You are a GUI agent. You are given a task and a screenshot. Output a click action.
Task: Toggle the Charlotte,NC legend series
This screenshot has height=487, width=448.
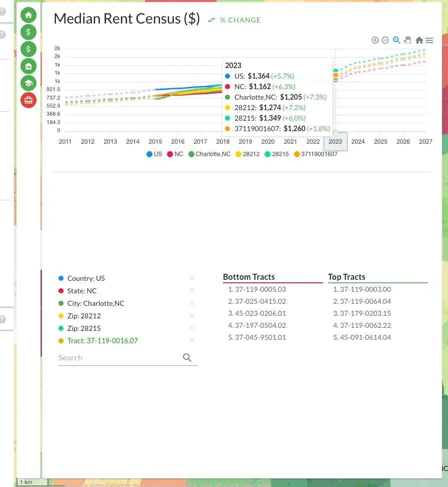click(x=209, y=154)
